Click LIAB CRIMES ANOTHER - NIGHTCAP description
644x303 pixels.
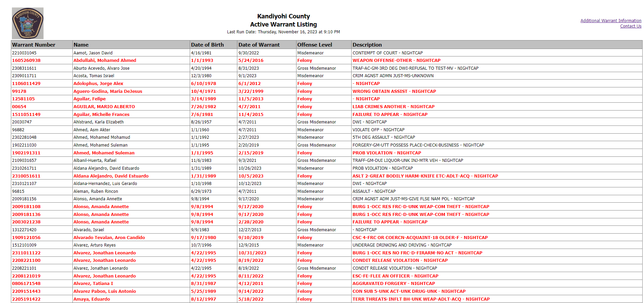[393, 107]
